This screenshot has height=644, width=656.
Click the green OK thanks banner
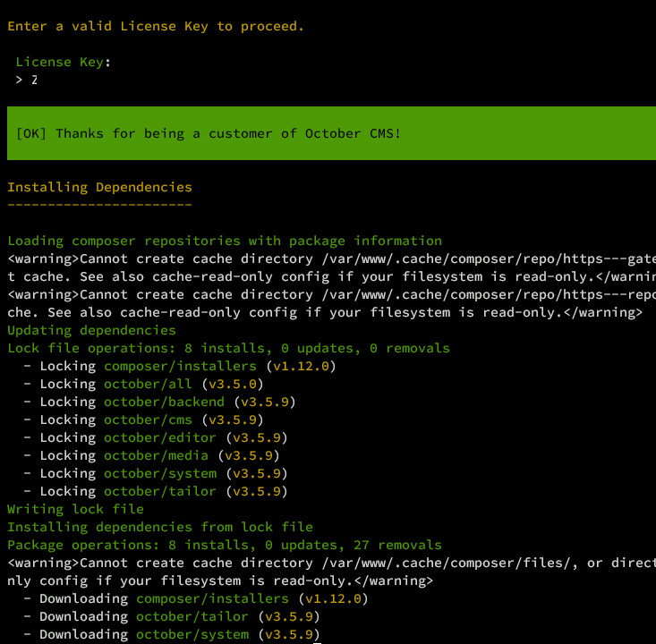[x=328, y=133]
